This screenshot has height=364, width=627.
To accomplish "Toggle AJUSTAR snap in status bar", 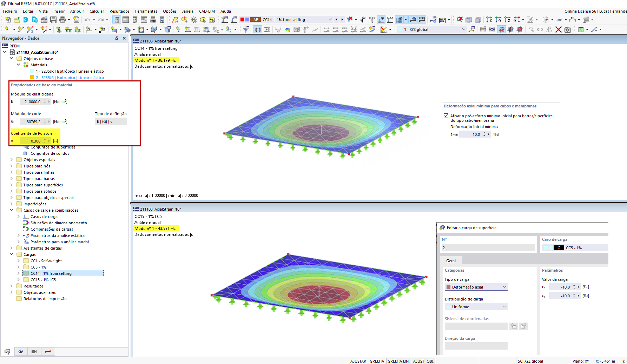I will pos(358,361).
